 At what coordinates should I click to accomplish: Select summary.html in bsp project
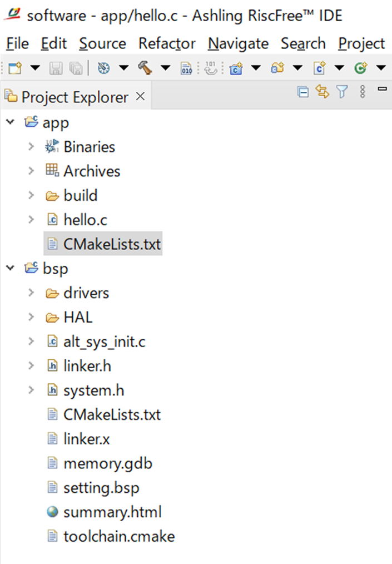[x=112, y=512]
